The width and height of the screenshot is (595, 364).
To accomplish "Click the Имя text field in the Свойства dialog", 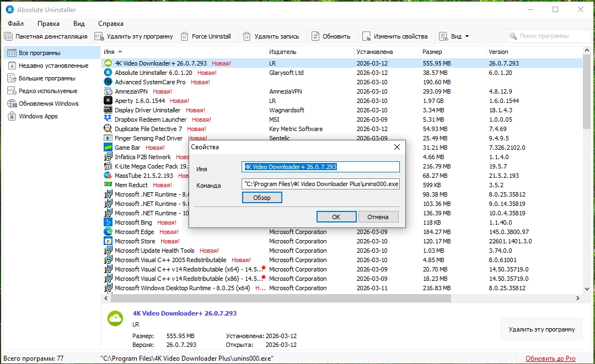I will click(320, 167).
